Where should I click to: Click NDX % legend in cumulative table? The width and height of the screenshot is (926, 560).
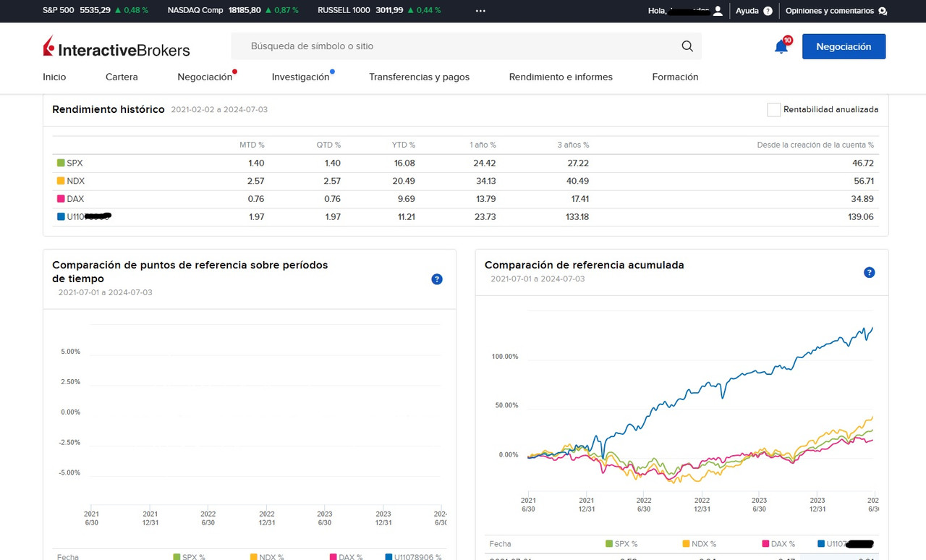(x=700, y=544)
